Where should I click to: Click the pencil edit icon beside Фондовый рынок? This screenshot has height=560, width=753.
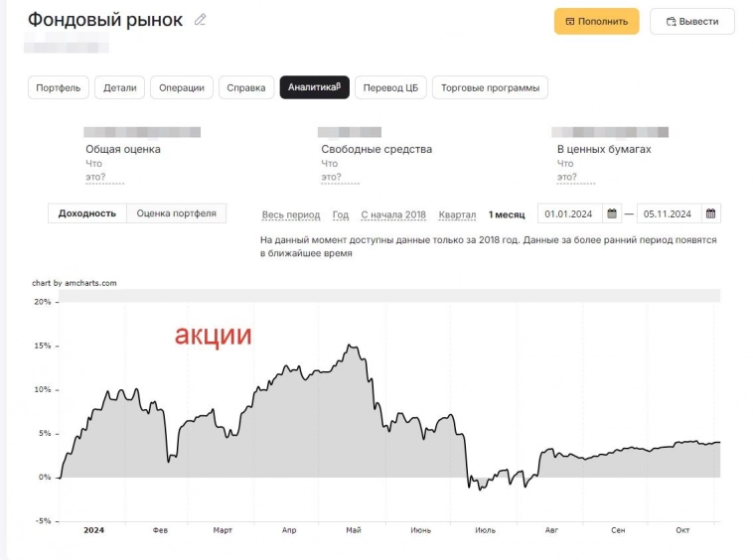201,20
